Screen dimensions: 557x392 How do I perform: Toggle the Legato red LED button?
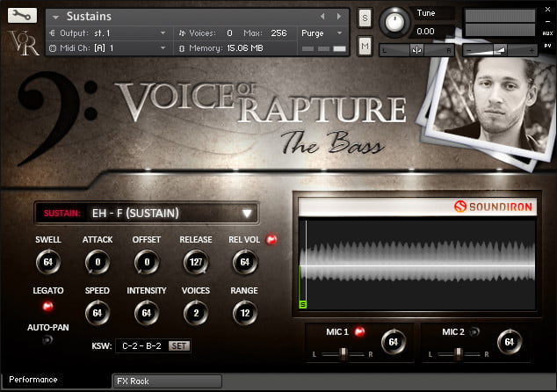pos(47,306)
